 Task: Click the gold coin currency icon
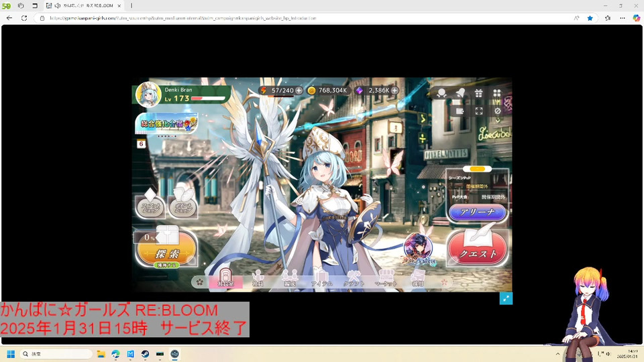[x=311, y=90]
